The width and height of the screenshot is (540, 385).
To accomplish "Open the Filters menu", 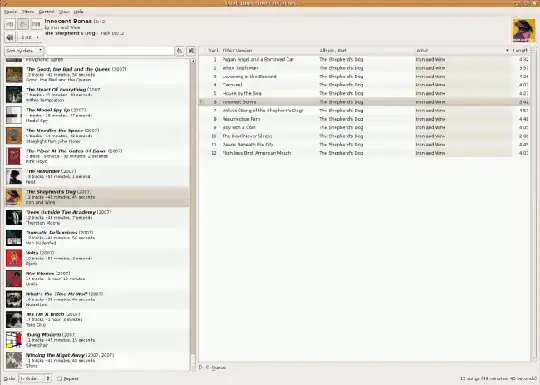I will click(x=28, y=12).
